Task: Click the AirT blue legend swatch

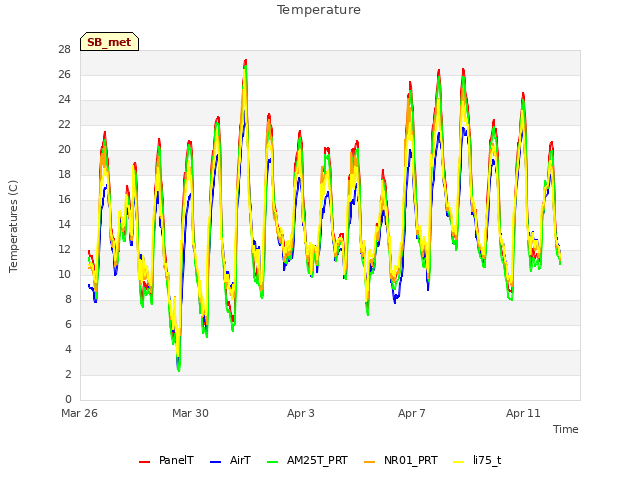Action: coord(216,462)
